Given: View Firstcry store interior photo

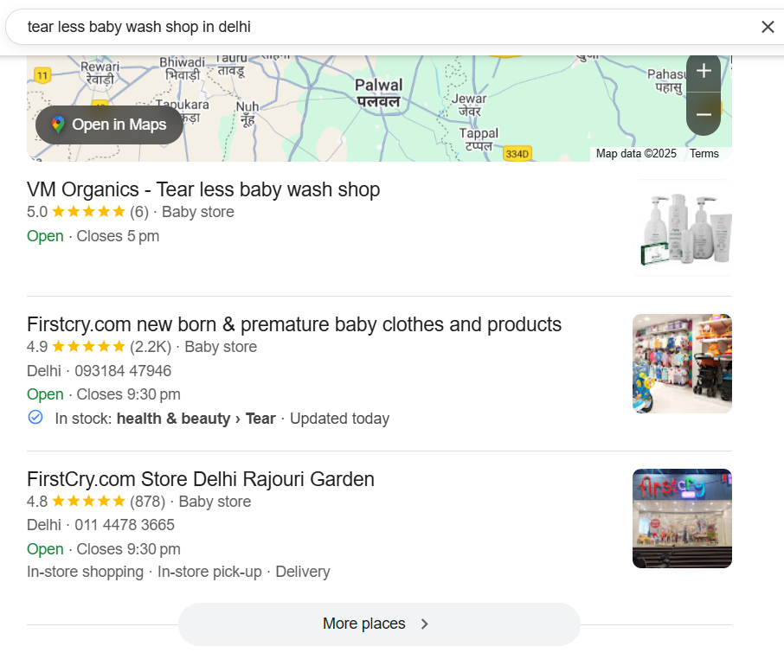Looking at the screenshot, I should coord(682,363).
